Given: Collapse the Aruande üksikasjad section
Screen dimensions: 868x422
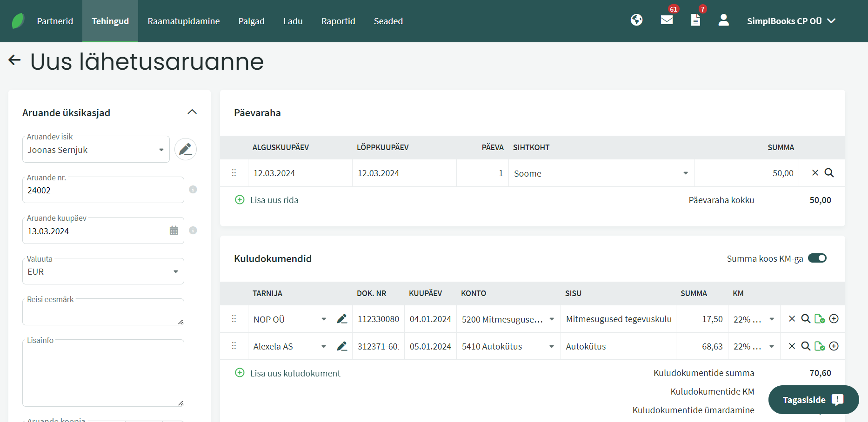Looking at the screenshot, I should point(192,112).
